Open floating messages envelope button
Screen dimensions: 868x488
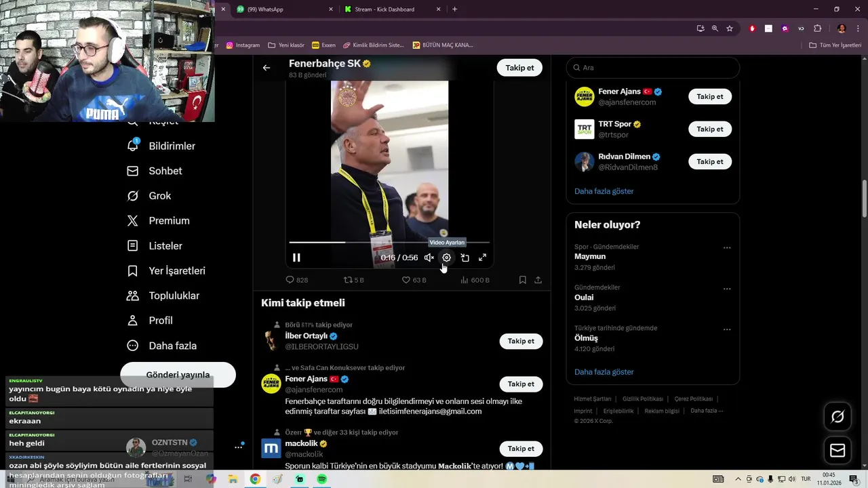coord(837,450)
